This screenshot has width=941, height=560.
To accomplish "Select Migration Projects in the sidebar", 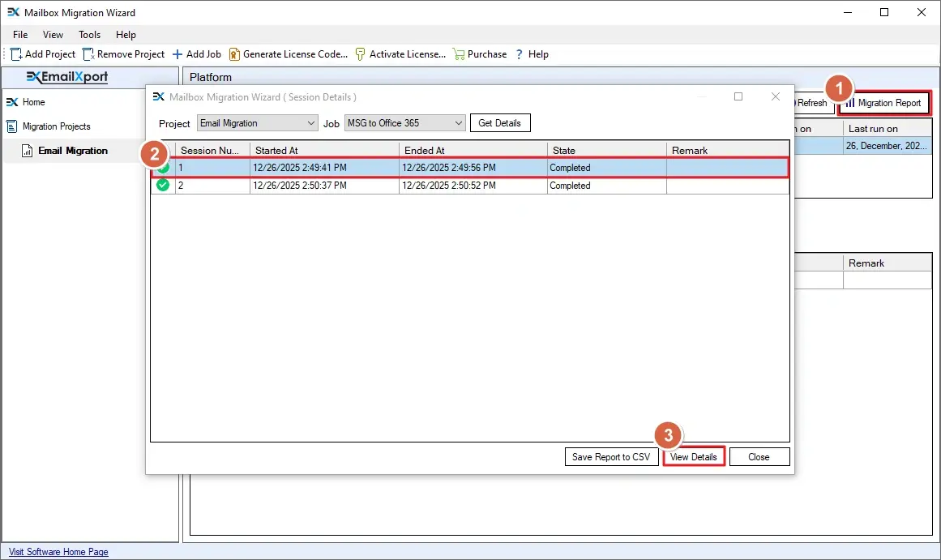I will click(x=56, y=126).
